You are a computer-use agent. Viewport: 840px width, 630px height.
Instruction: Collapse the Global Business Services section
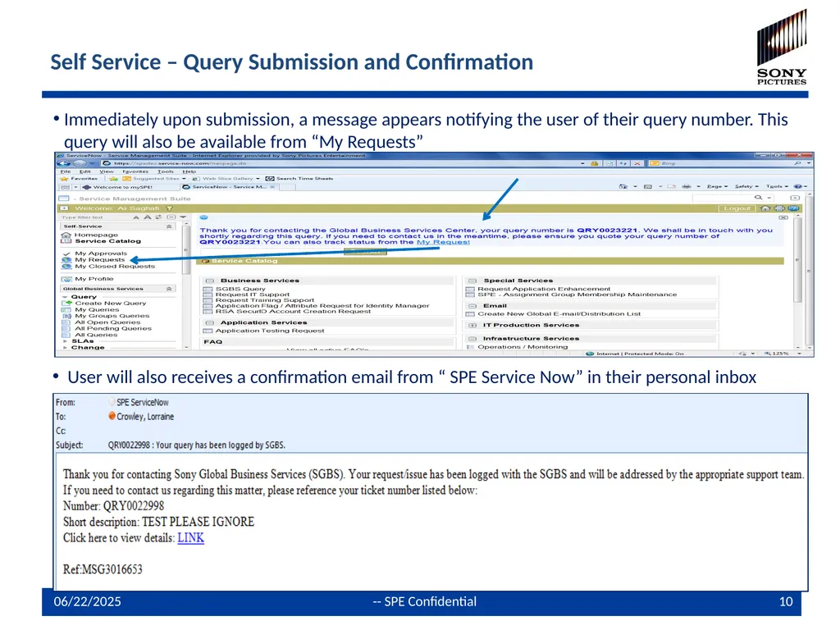click(169, 289)
